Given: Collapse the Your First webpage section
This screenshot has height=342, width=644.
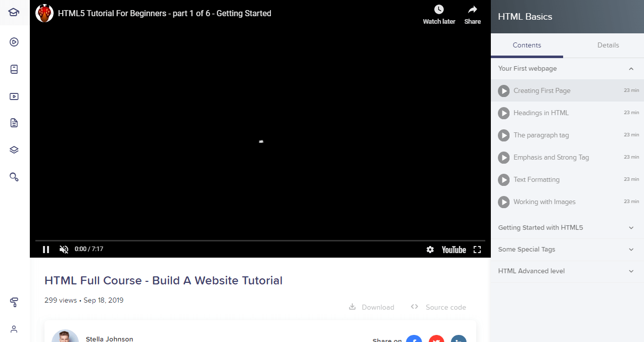Looking at the screenshot, I should (x=631, y=69).
